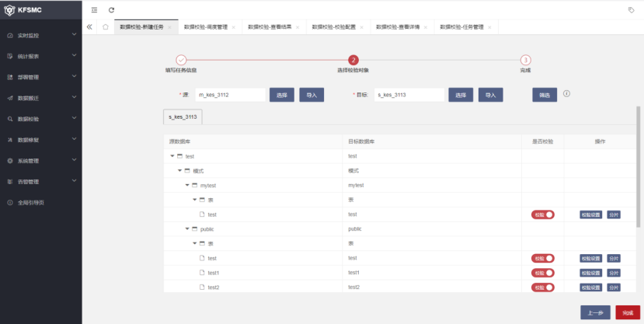Expand the 数据搬迁 sidebar menu chevron

click(x=74, y=97)
